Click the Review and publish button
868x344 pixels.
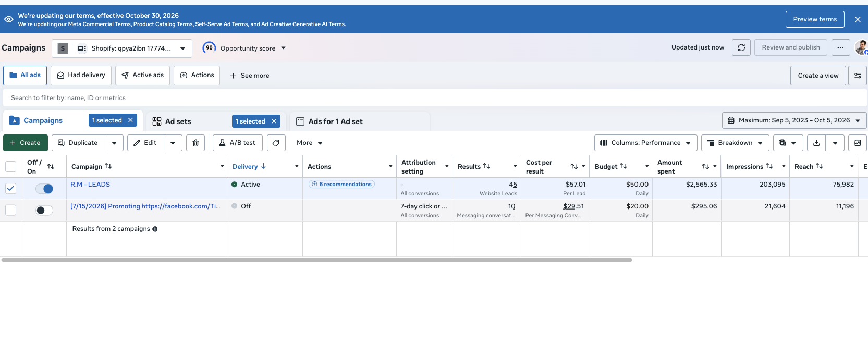coord(791,47)
